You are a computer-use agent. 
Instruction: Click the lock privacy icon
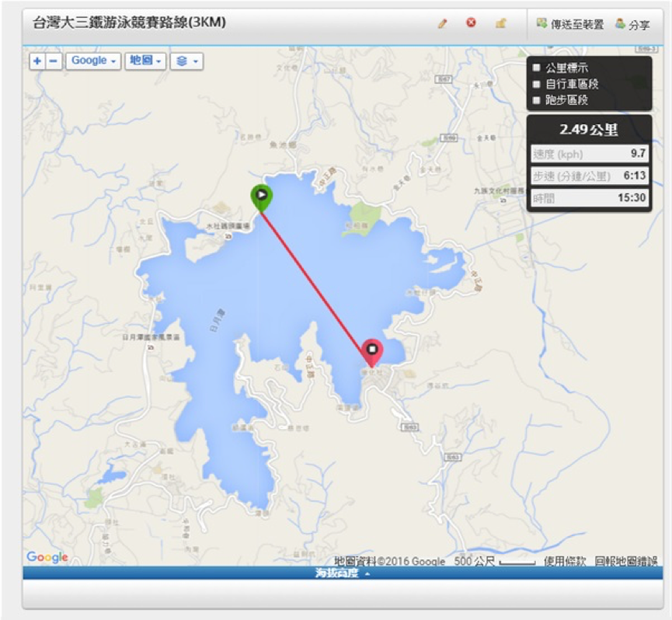point(500,23)
